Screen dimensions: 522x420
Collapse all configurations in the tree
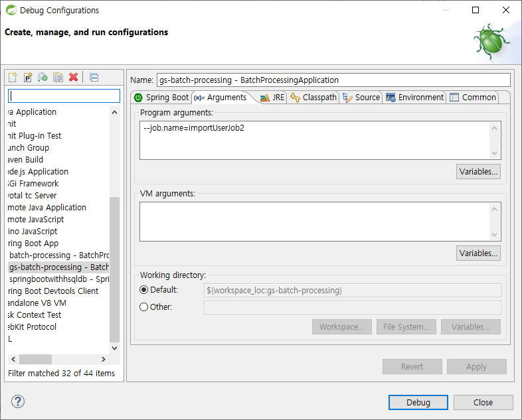94,77
